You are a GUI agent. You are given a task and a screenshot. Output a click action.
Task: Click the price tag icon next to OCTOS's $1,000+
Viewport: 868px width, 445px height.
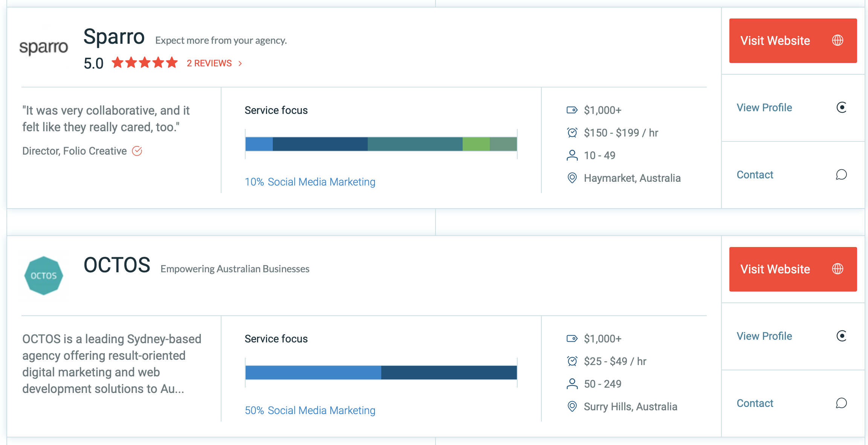[x=572, y=338]
